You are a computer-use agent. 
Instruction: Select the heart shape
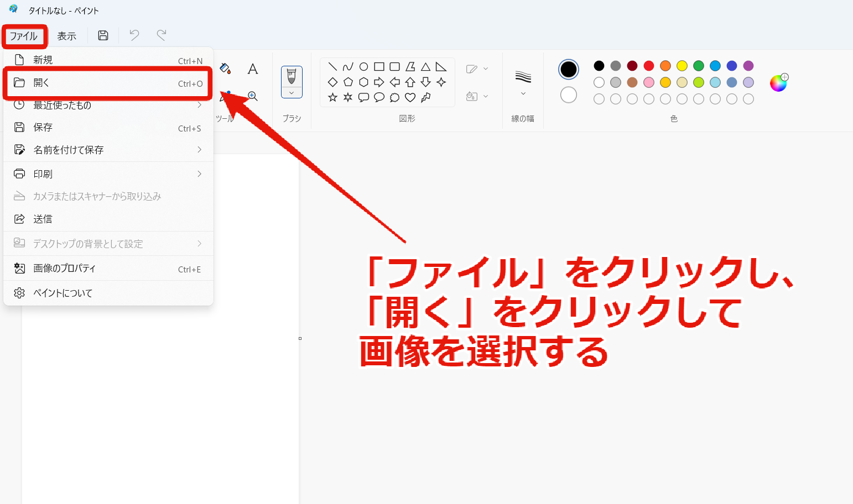click(x=410, y=97)
